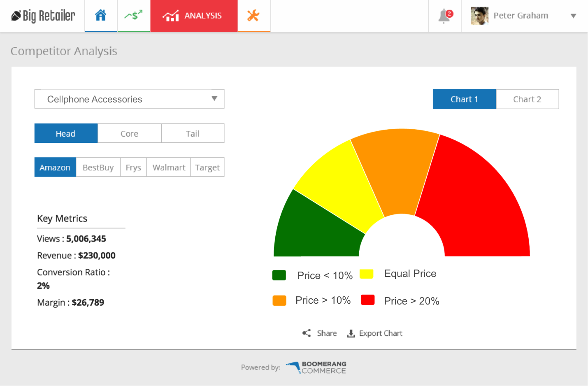588x386 pixels.
Task: Click the Peter Graham user name
Action: tap(521, 16)
